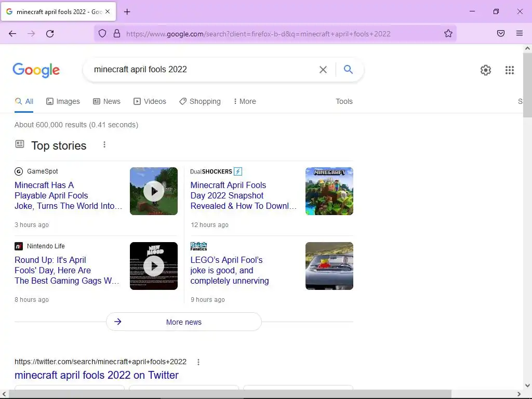Switch to the Videos tab
The width and height of the screenshot is (532, 399).
[150, 101]
